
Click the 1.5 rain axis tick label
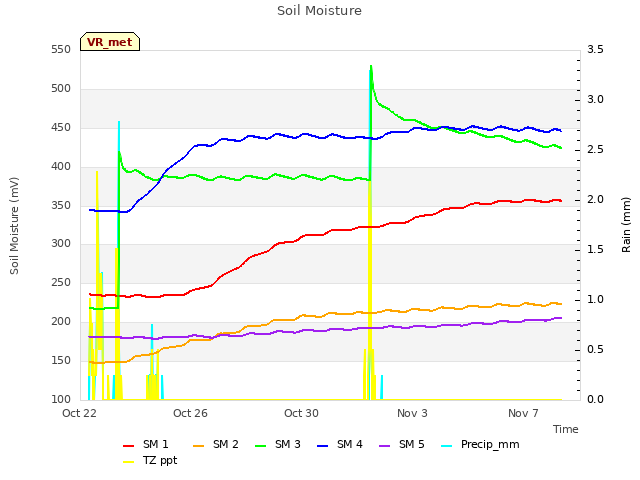[x=595, y=250]
